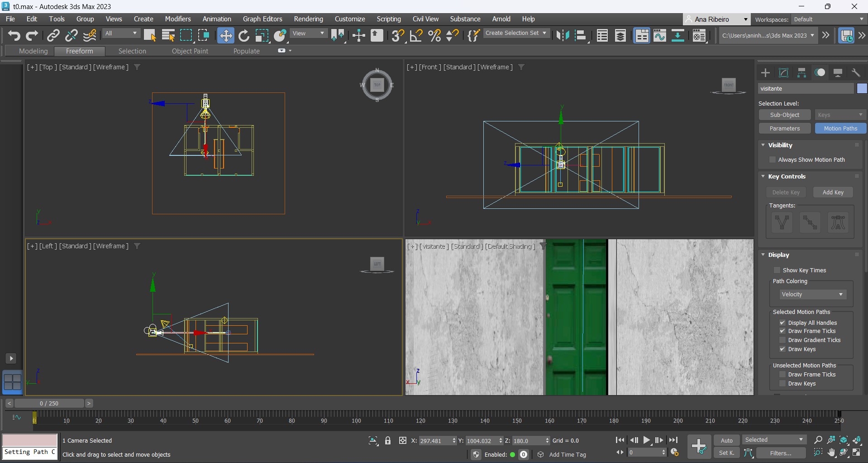868x463 pixels.
Task: Open the Utilities wrench panel
Action: click(x=856, y=73)
